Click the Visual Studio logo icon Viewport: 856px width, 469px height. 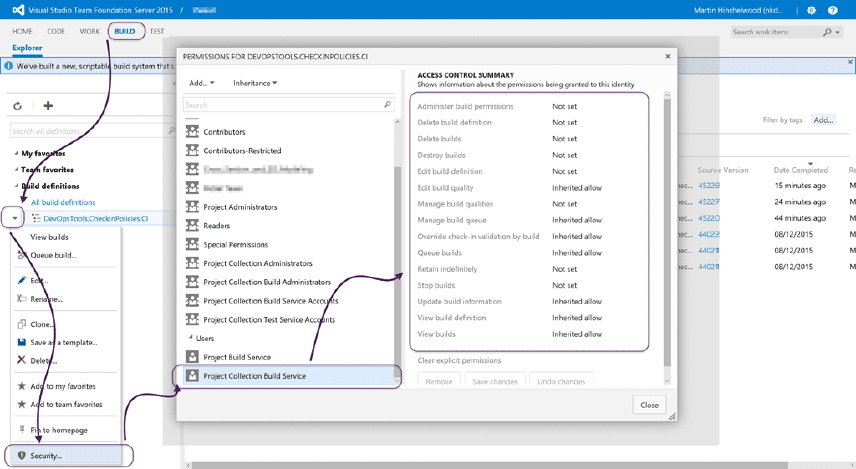19,10
